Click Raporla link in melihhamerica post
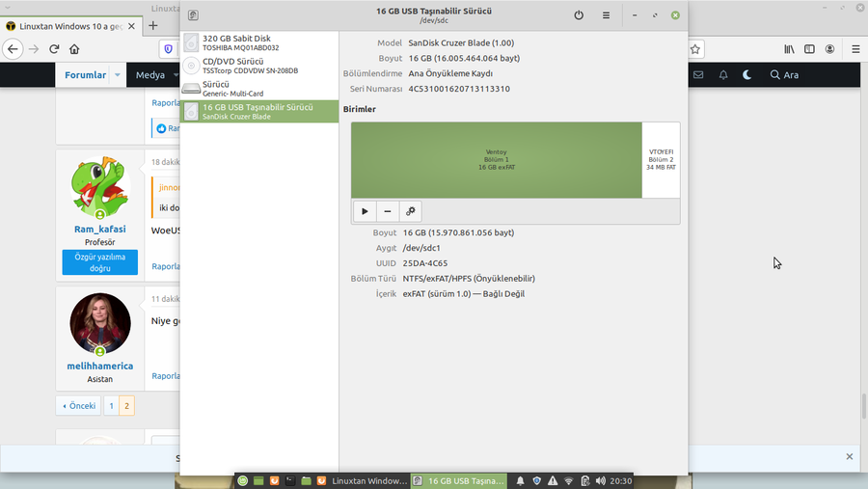The height and width of the screenshot is (489, 868). (x=166, y=375)
